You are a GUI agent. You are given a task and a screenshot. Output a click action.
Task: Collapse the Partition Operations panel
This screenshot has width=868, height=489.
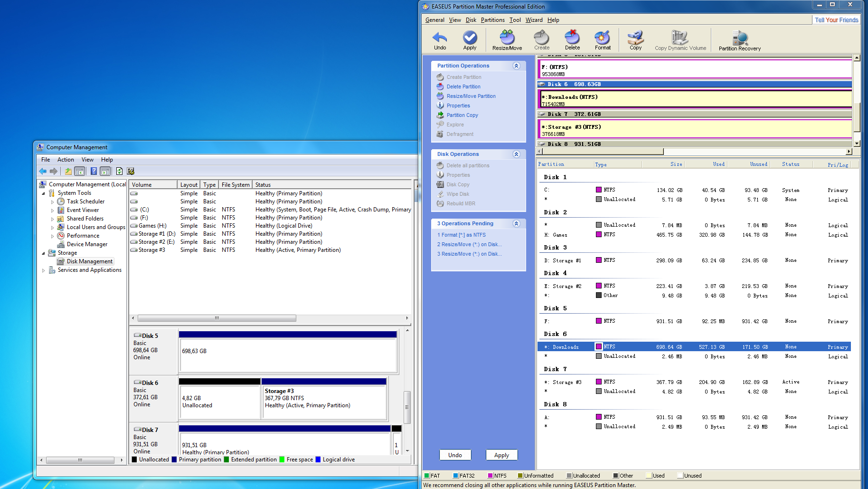point(516,66)
